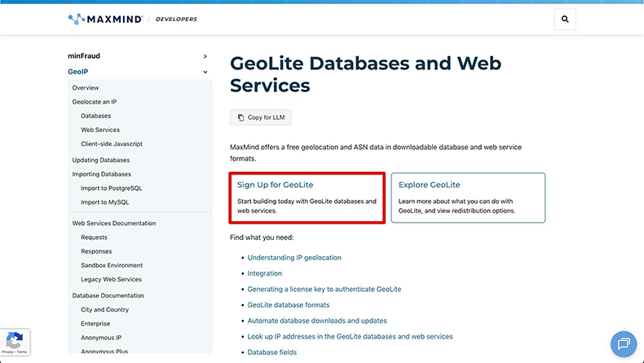644x363 pixels.
Task: Open Legacy Web Services in the sidebar
Action: coord(112,279)
